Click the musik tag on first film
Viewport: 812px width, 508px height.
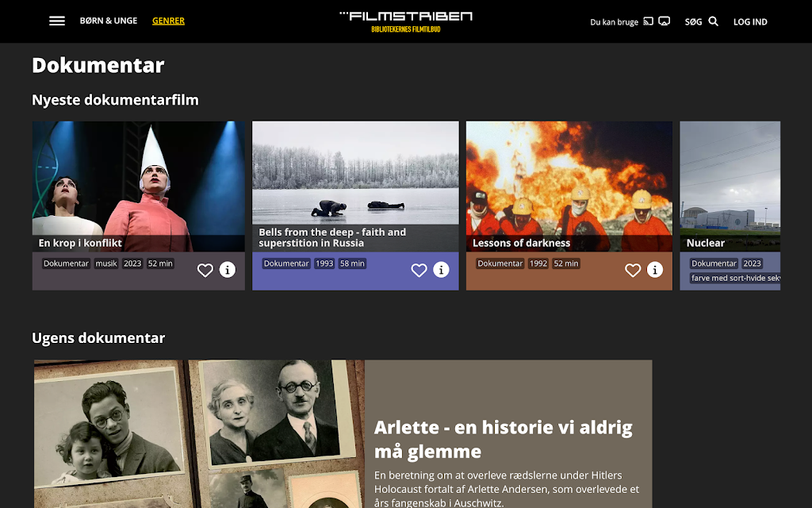(106, 264)
